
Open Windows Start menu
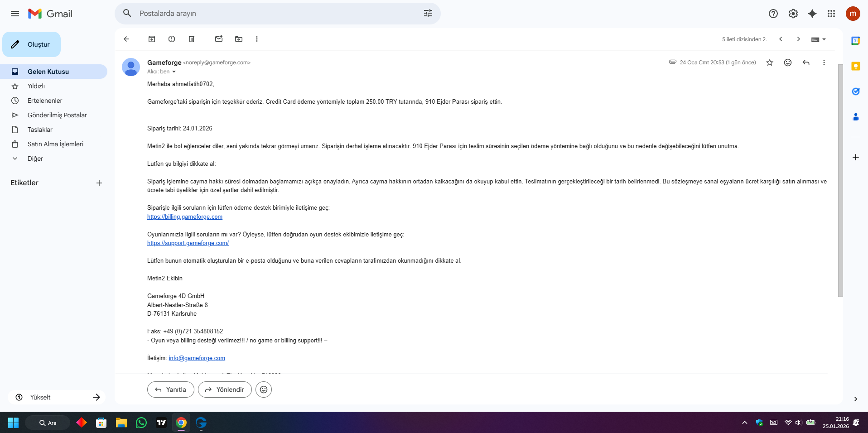click(14, 423)
